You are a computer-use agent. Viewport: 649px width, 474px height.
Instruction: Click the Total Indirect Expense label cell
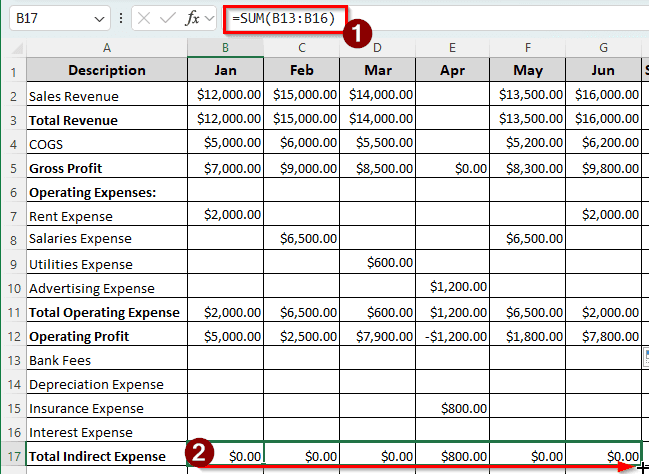click(x=107, y=455)
